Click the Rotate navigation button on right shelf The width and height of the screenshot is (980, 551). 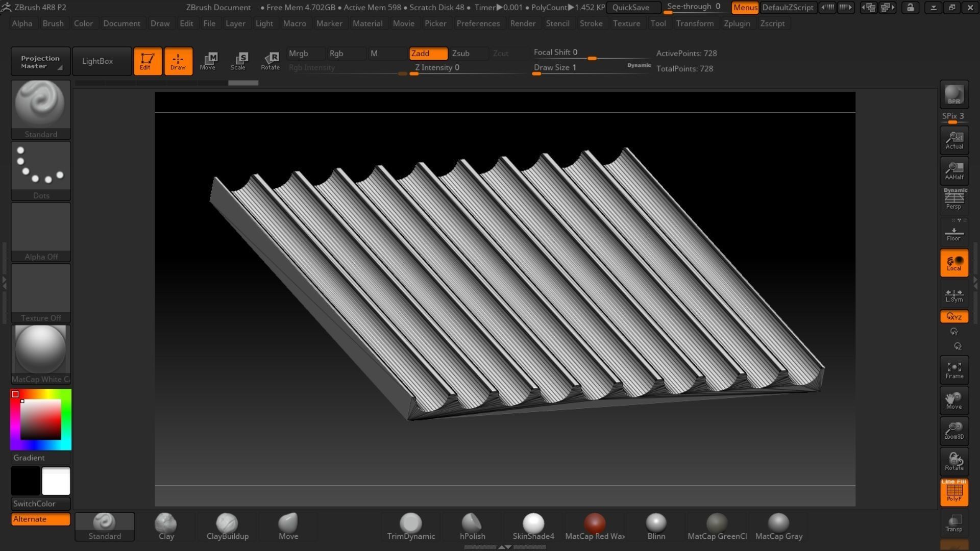pos(954,462)
